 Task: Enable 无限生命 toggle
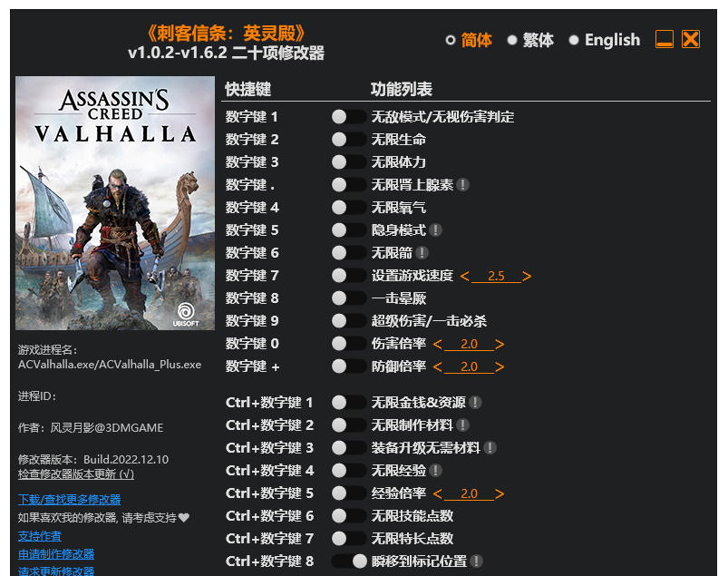pos(348,140)
